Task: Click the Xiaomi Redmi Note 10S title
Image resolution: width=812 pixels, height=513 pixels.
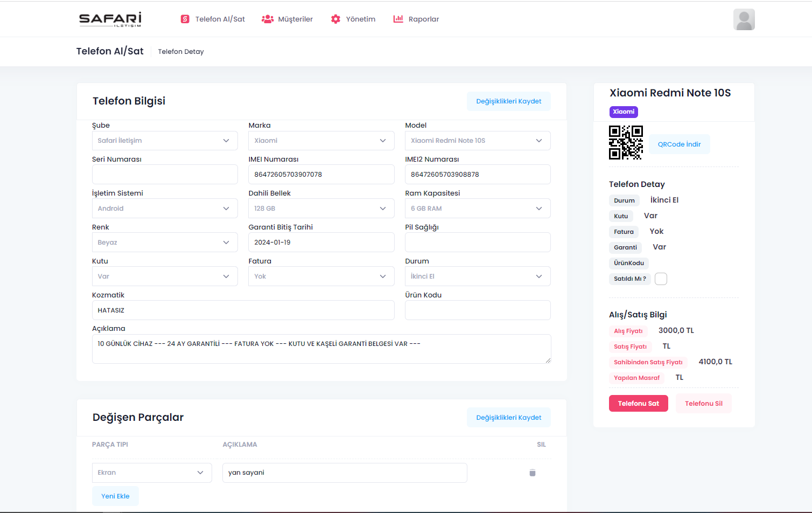Action: coord(670,93)
